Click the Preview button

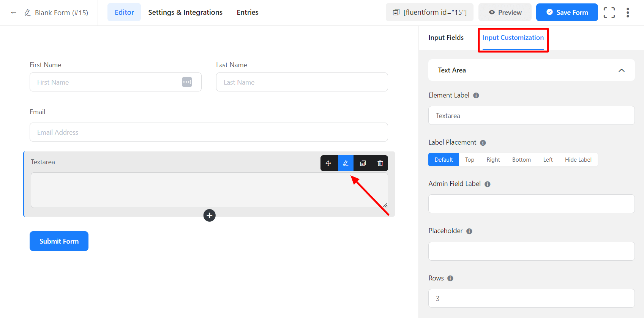(x=505, y=13)
